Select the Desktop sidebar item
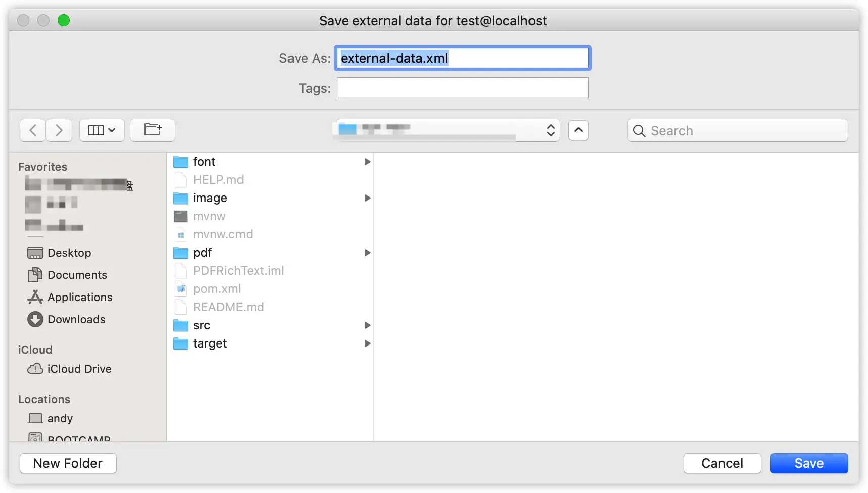868x493 pixels. (x=69, y=253)
